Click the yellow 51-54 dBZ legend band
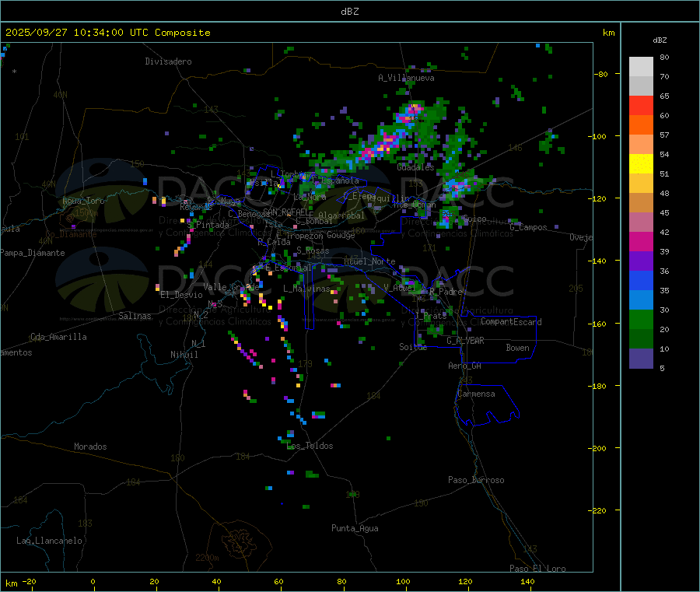The image size is (700, 592). coord(641,164)
